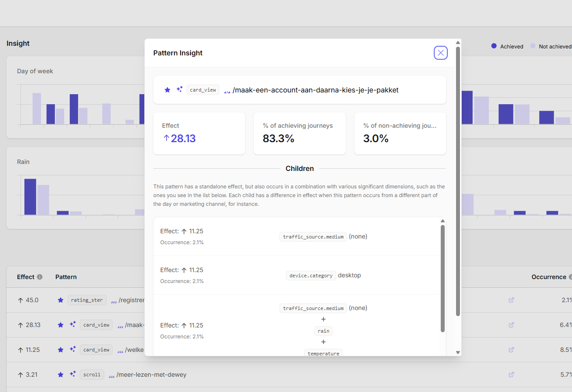Screen dimensions: 572x392
Task: Click the Effect summary card
Action: click(199, 133)
